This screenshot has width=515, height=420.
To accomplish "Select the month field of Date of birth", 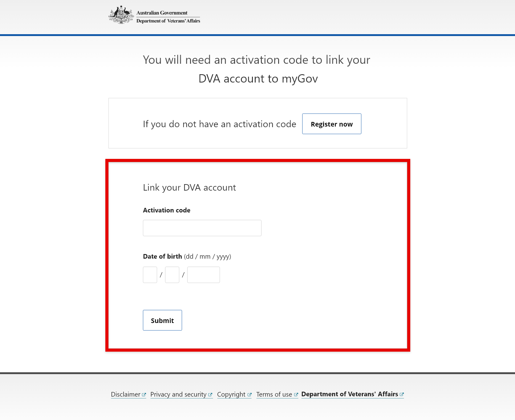I will (x=172, y=274).
